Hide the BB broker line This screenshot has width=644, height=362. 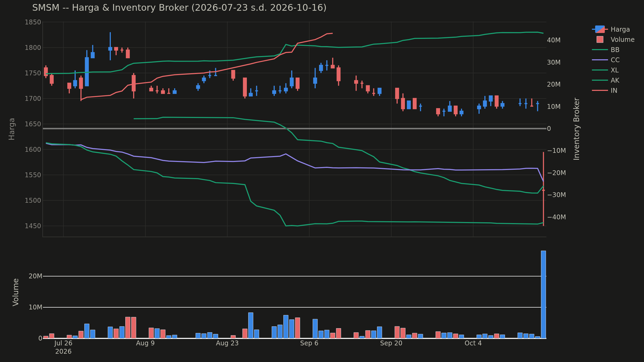[x=606, y=50]
